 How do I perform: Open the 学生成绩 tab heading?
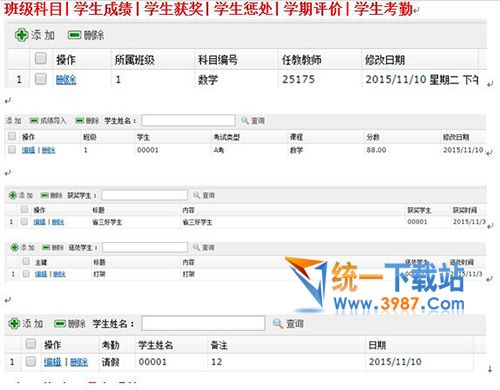pyautogui.click(x=103, y=9)
